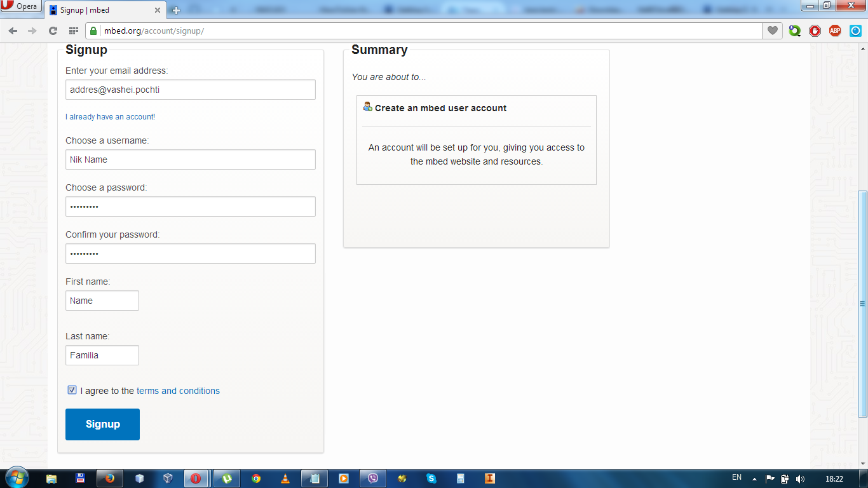Open a new browser tab

[176, 10]
